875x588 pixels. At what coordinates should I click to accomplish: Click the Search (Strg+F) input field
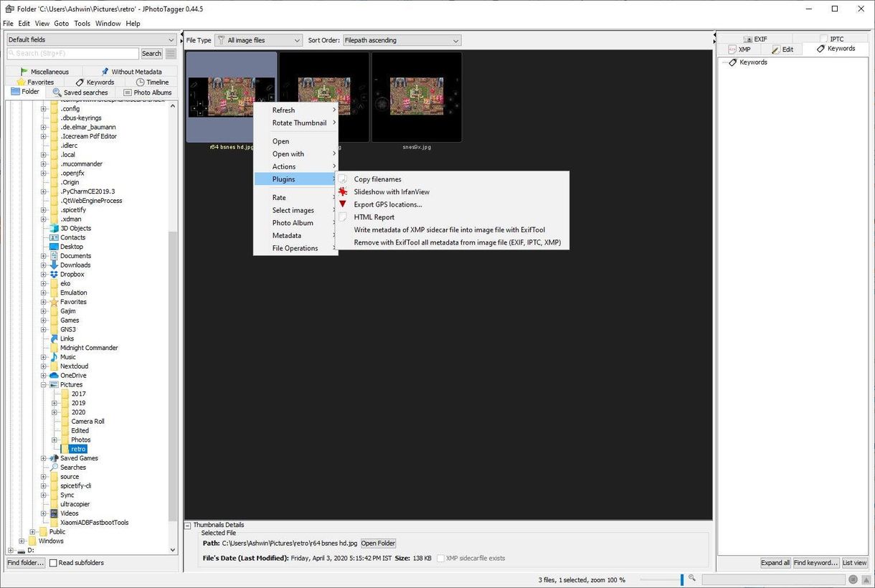tap(72, 54)
